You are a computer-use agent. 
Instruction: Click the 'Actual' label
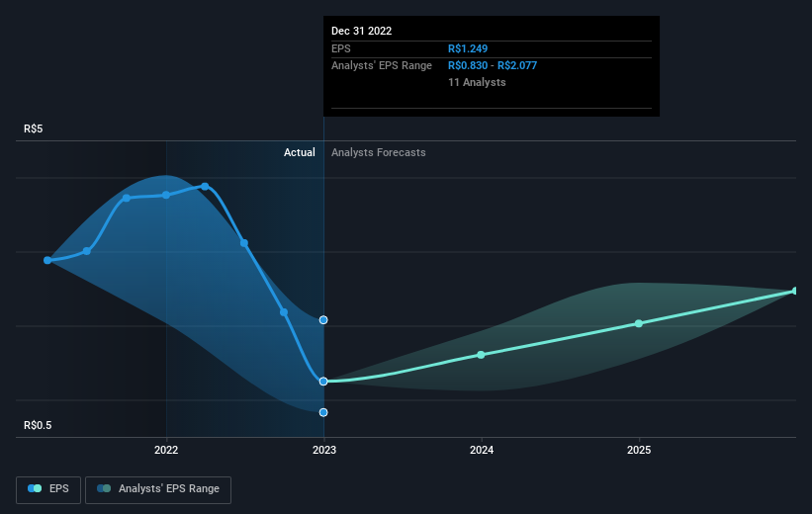300,152
